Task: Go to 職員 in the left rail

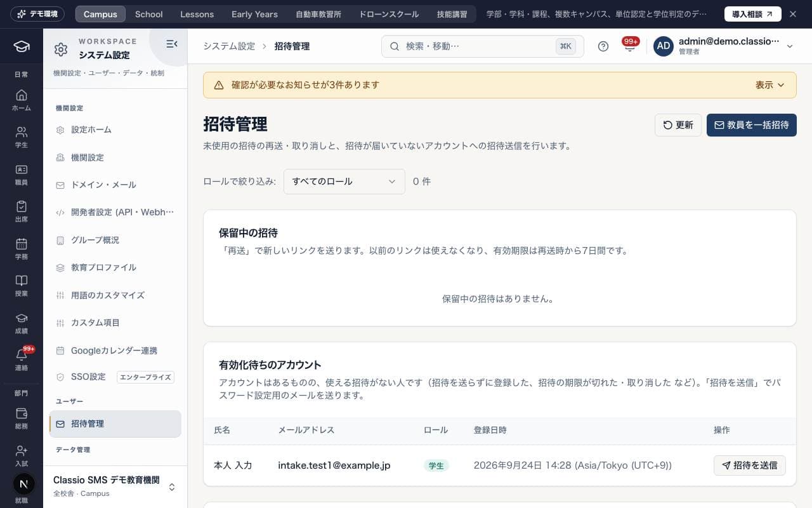Action: 22,175
